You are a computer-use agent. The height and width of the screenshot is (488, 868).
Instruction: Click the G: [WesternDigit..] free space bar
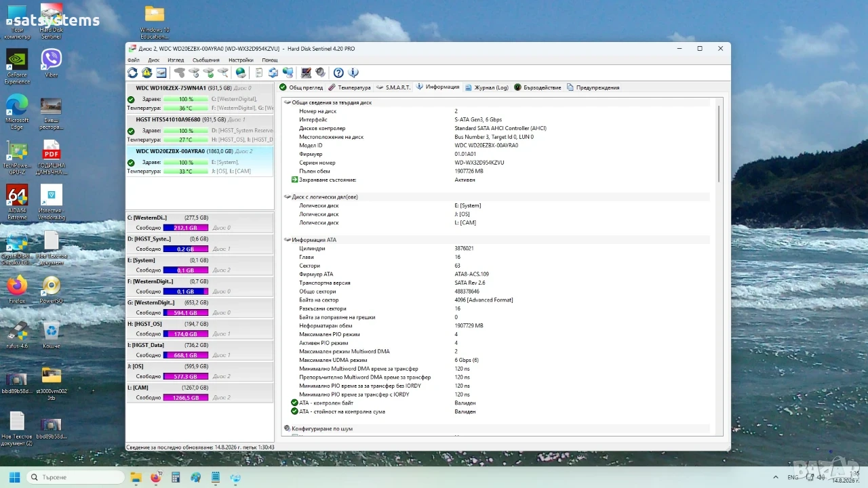[186, 312]
